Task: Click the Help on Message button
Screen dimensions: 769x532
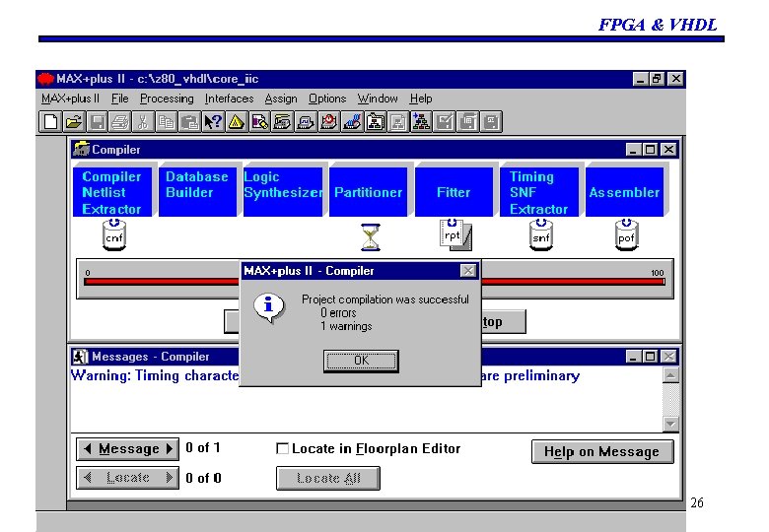Action: (602, 451)
